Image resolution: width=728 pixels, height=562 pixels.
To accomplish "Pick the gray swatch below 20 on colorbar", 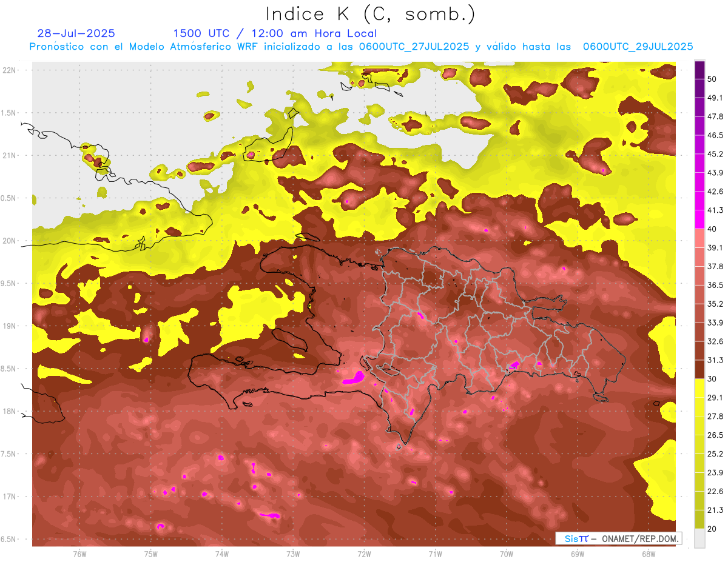I will point(699,537).
